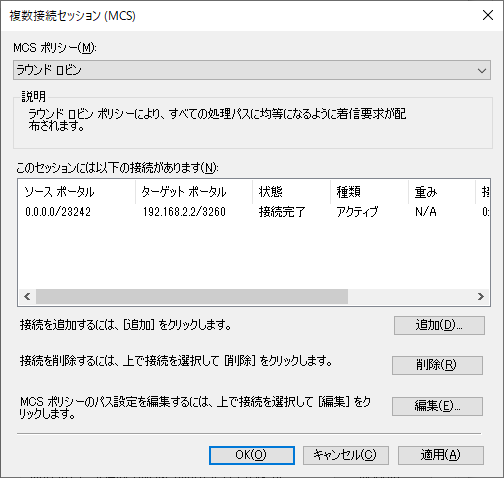
Task: Click the 追加(D)... button
Action: (x=439, y=325)
